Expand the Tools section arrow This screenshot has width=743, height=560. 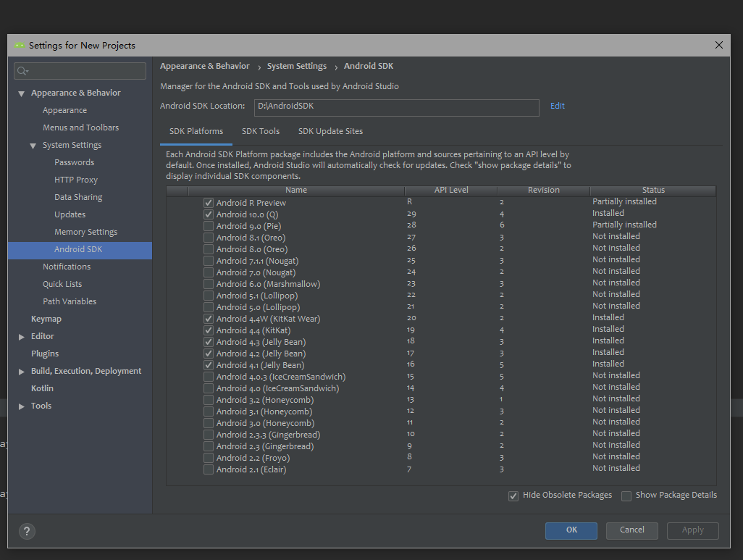point(21,406)
